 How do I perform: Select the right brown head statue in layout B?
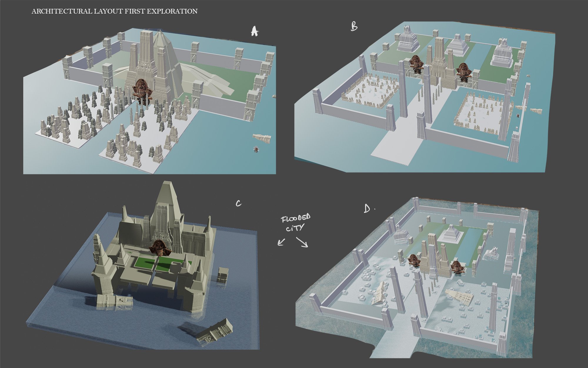(464, 72)
